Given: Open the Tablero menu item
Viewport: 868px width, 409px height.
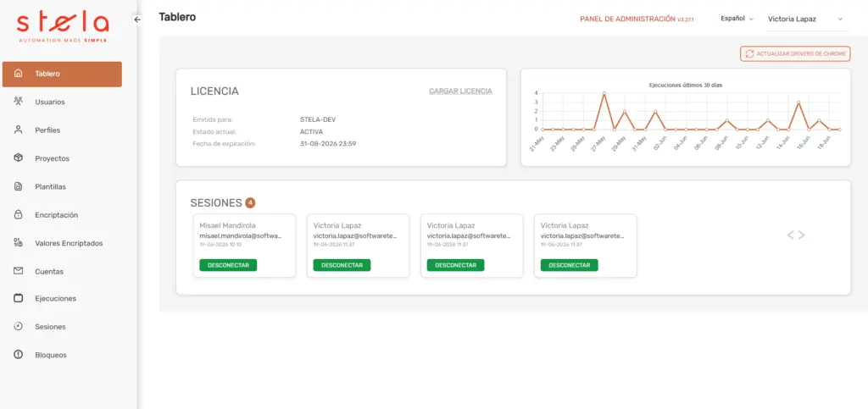Looking at the screenshot, I should (62, 74).
